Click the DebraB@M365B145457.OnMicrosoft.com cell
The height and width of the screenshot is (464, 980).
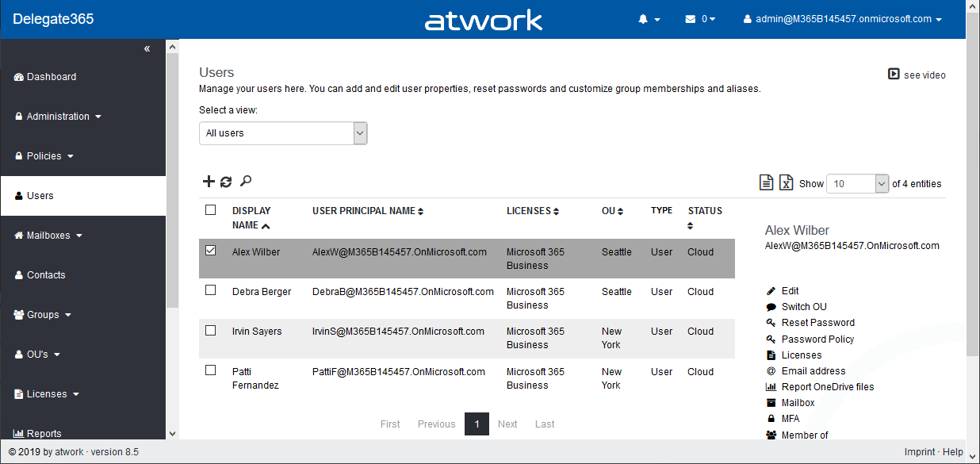point(403,292)
